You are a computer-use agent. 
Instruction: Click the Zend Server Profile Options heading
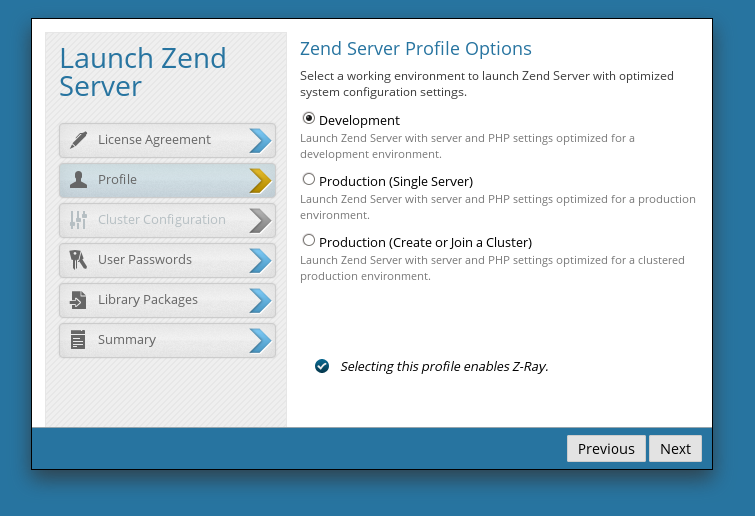[416, 49]
